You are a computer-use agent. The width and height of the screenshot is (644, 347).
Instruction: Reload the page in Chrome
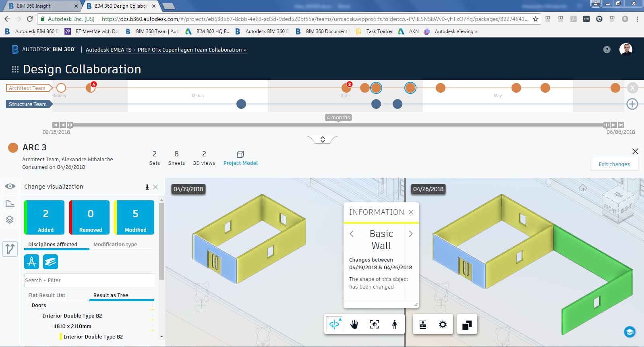pyautogui.click(x=30, y=19)
